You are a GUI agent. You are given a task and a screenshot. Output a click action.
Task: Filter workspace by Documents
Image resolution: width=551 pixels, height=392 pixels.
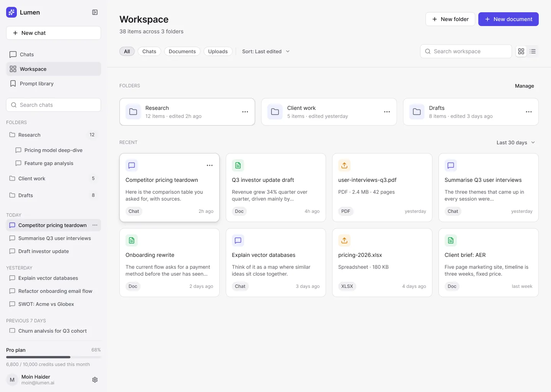coord(182,51)
